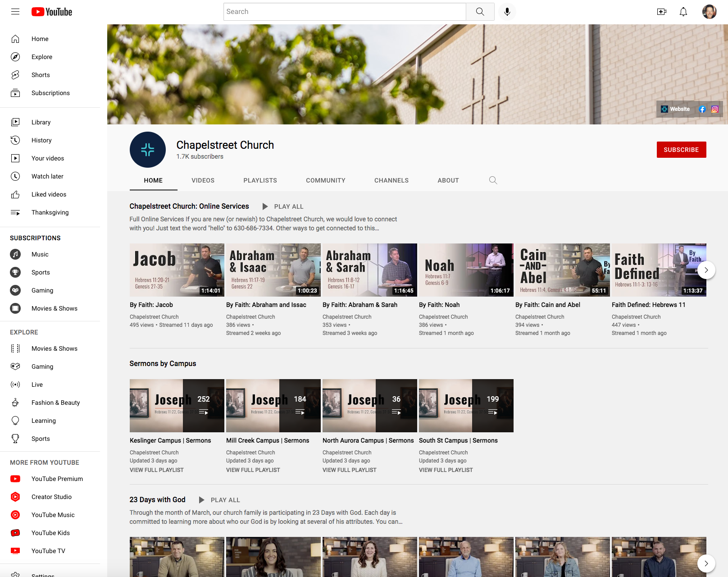Play all 23 Days with God
The width and height of the screenshot is (728, 577).
(220, 500)
